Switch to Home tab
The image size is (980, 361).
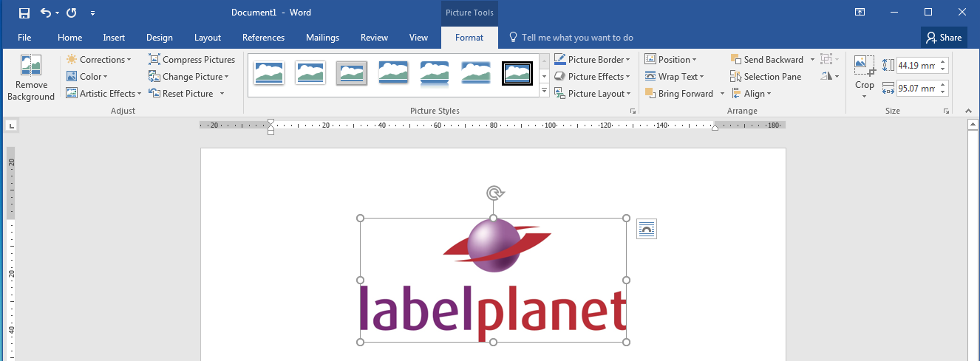[x=69, y=38]
